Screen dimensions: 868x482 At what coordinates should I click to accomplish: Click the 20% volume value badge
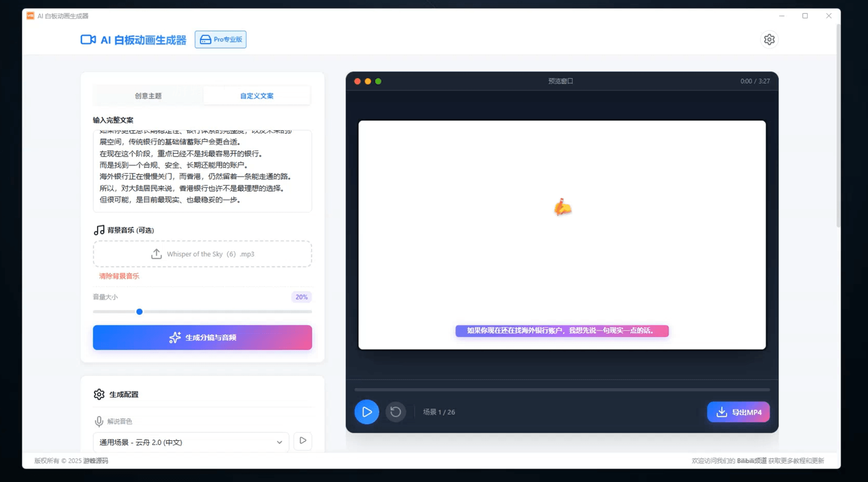[x=301, y=297]
